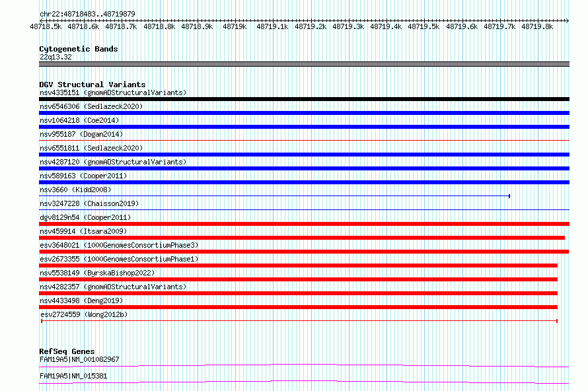Click the blue nsv6546306 variant bar
Viewport: 588px width, 391px height.
tap(304, 113)
